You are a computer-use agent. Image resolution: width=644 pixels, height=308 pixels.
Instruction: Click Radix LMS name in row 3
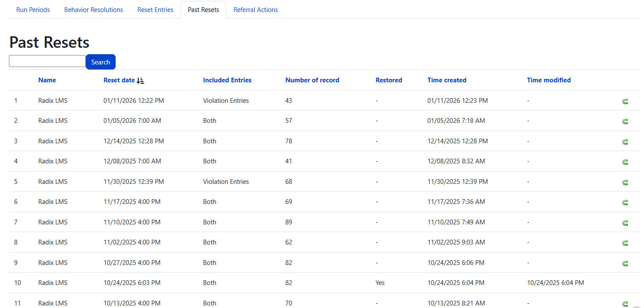coord(53,141)
